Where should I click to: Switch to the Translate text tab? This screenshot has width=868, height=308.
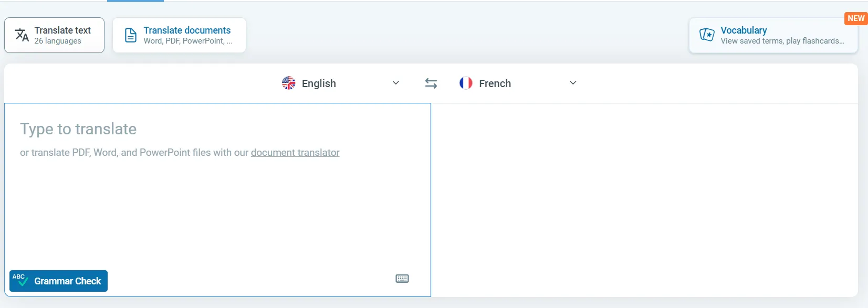tap(54, 35)
